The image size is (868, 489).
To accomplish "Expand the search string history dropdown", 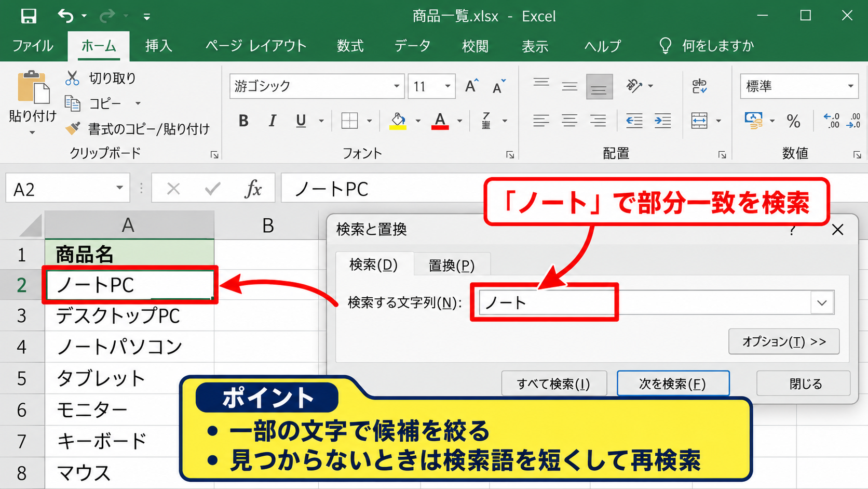I will click(822, 302).
